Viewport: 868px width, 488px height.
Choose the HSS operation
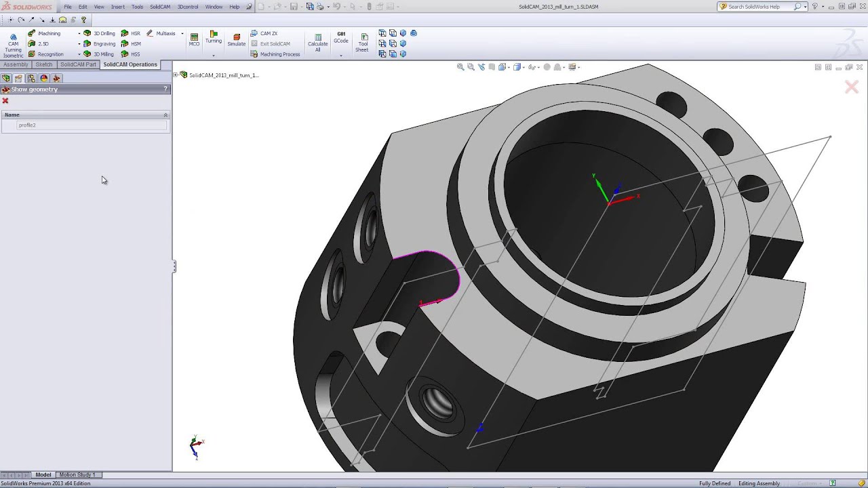(x=131, y=54)
